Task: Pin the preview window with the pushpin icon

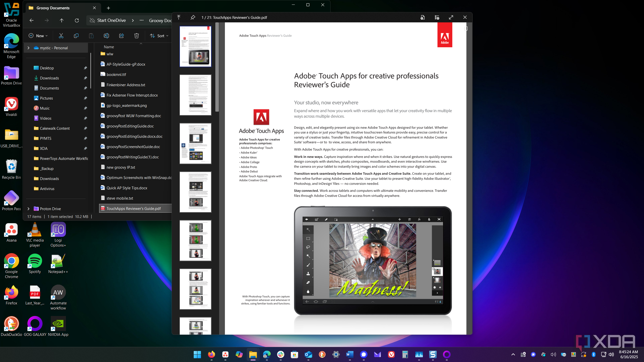Action: (193, 17)
